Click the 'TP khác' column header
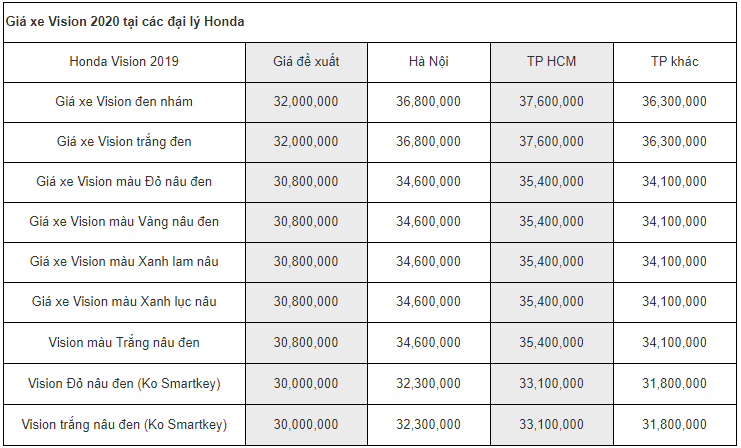The width and height of the screenshot is (741, 448). tap(674, 61)
